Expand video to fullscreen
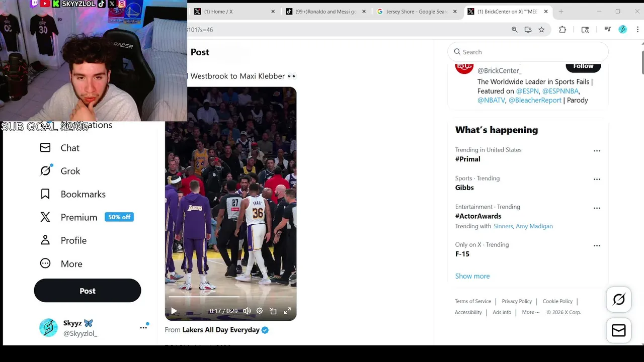 [287, 311]
